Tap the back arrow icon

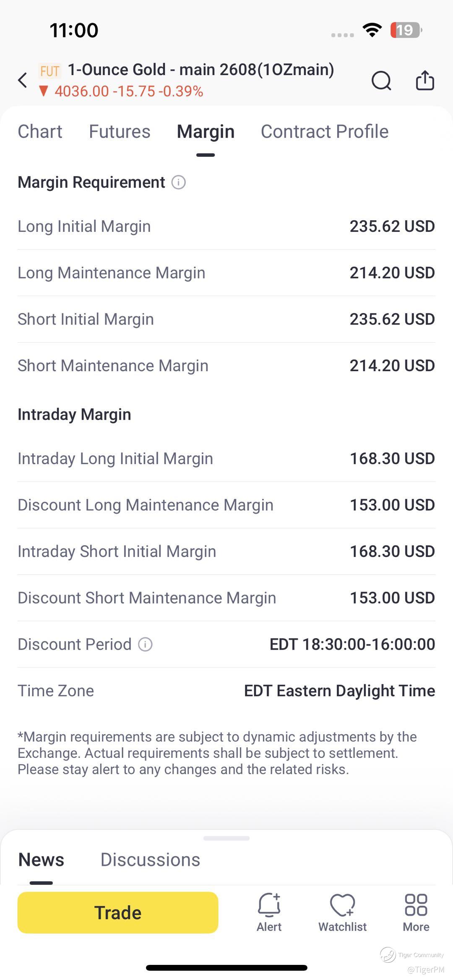coord(23,80)
